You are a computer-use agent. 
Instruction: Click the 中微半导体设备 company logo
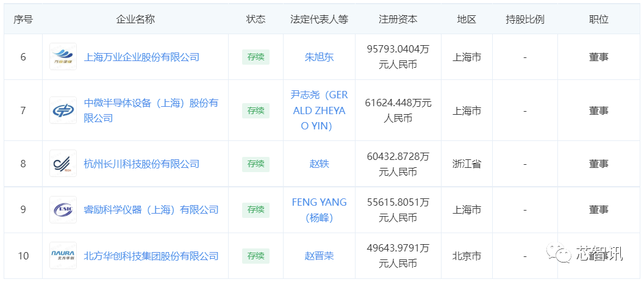[63, 110]
